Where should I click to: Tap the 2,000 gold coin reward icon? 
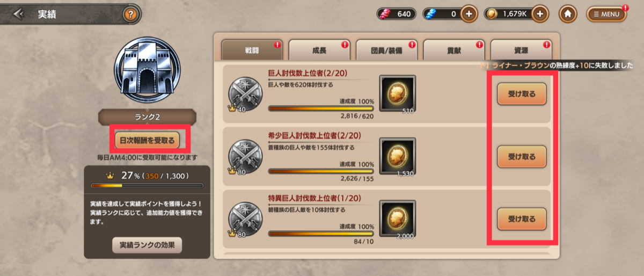pyautogui.click(x=397, y=219)
